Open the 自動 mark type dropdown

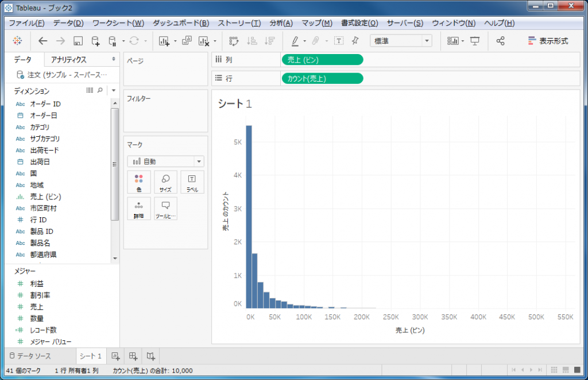(x=165, y=161)
